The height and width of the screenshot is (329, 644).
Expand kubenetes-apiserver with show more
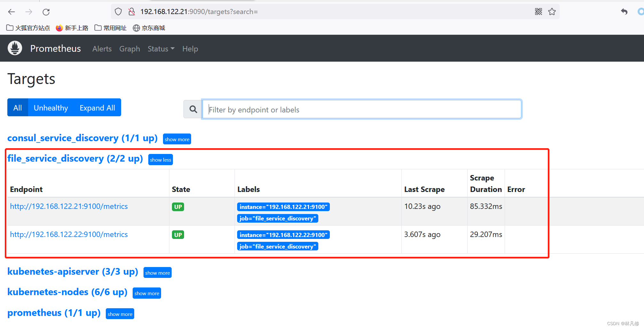point(158,273)
